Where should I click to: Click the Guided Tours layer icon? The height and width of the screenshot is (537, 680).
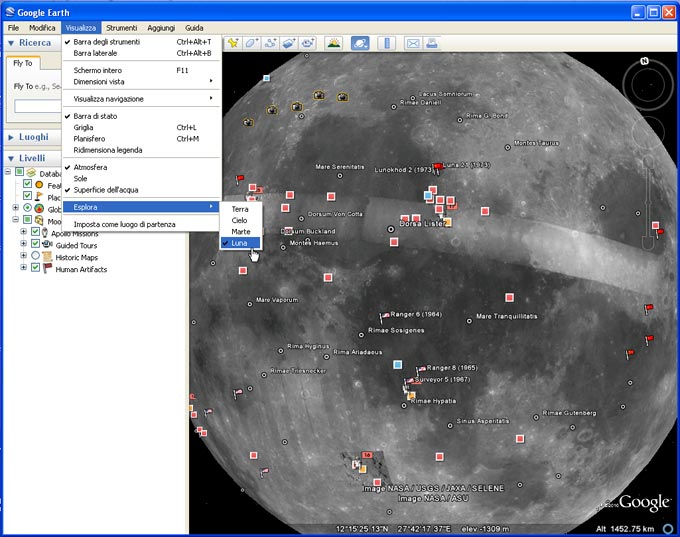tap(47, 244)
